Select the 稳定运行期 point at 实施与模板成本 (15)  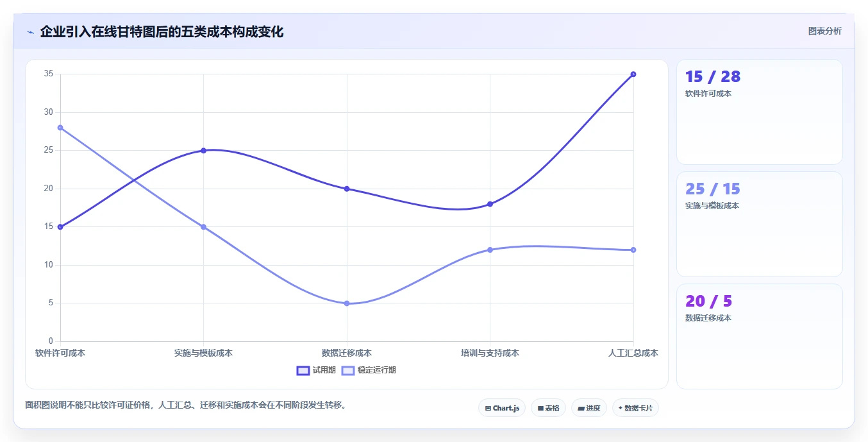pyautogui.click(x=203, y=227)
